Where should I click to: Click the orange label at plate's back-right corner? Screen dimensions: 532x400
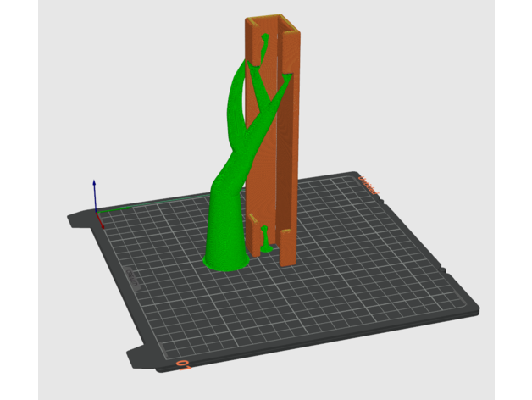[x=370, y=183]
